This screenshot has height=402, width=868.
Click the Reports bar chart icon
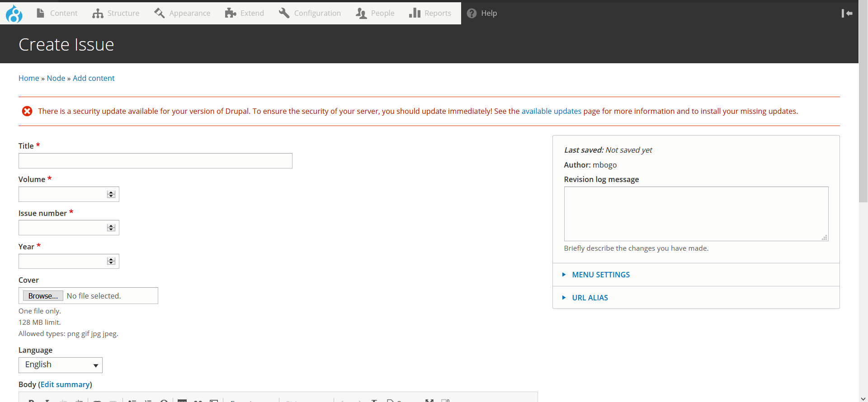point(415,13)
